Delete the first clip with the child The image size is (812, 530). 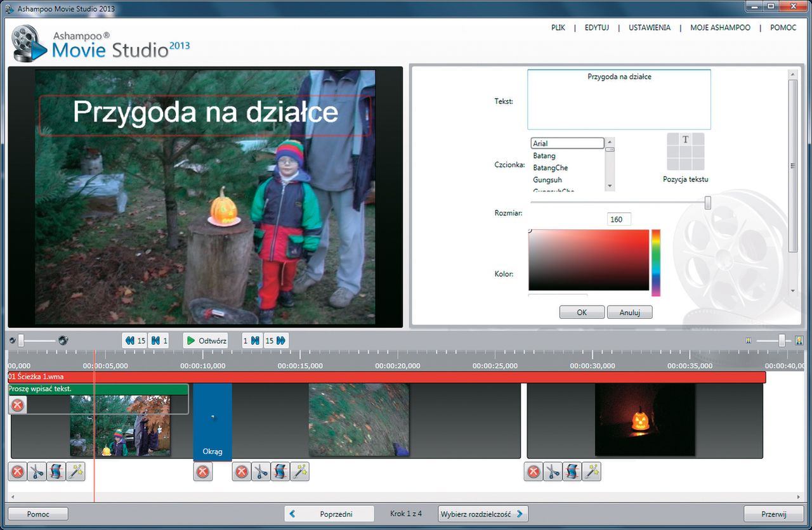(18, 472)
